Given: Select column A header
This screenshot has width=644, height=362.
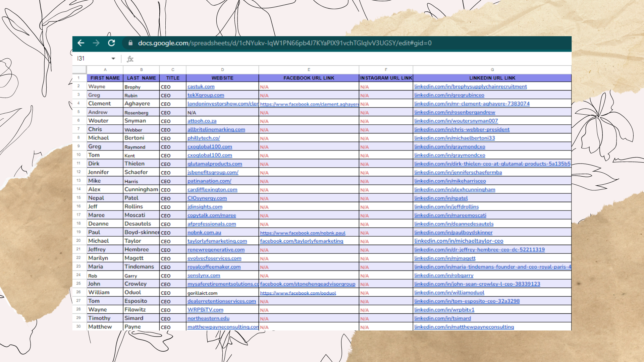Looking at the screenshot, I should pos(105,70).
